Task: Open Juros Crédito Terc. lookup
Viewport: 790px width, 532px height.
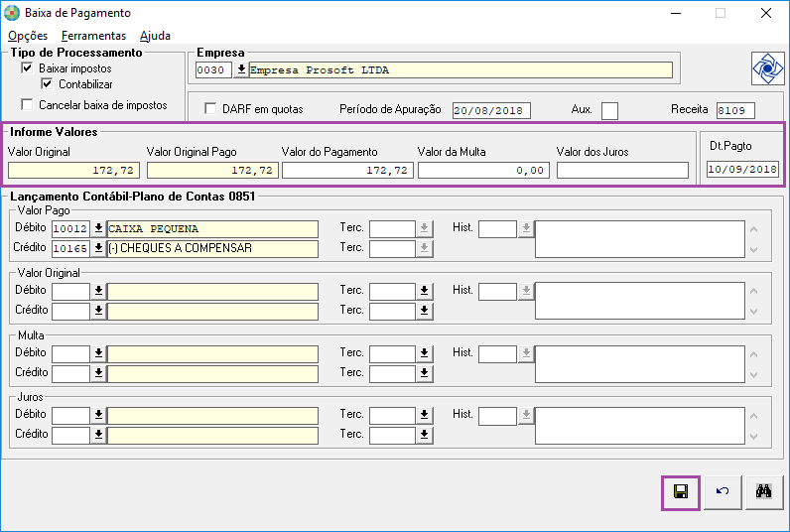Action: point(425,435)
